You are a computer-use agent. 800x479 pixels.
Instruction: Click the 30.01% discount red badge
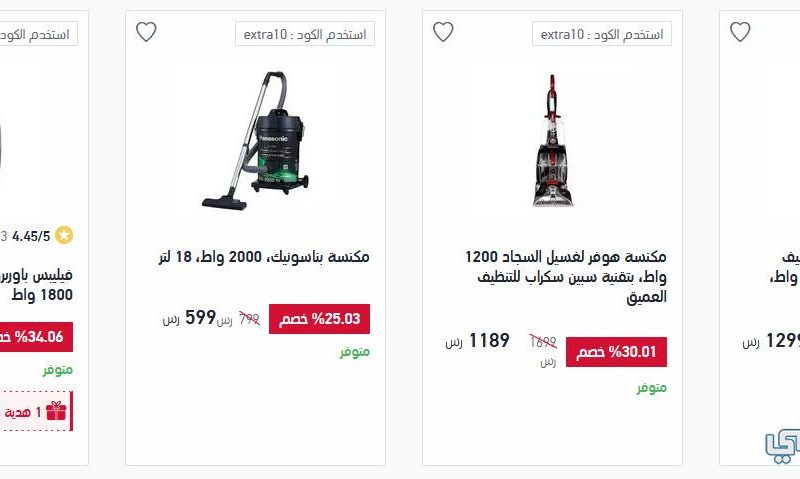point(616,352)
